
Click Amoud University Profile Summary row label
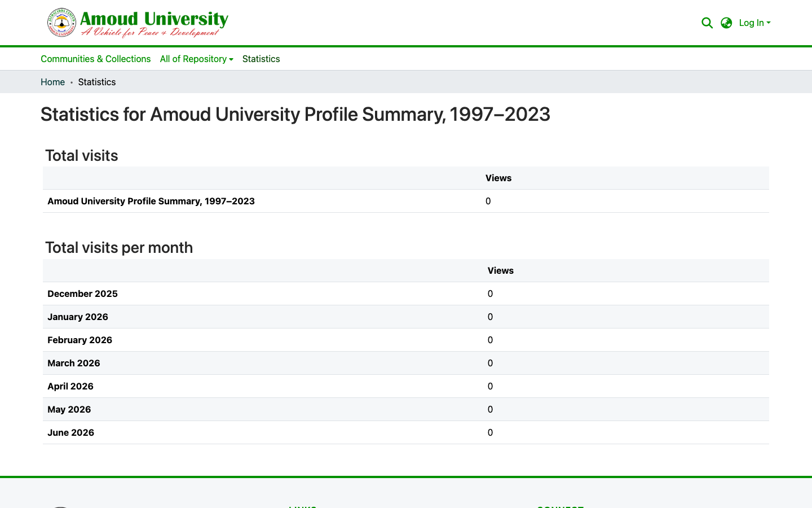[x=151, y=201]
